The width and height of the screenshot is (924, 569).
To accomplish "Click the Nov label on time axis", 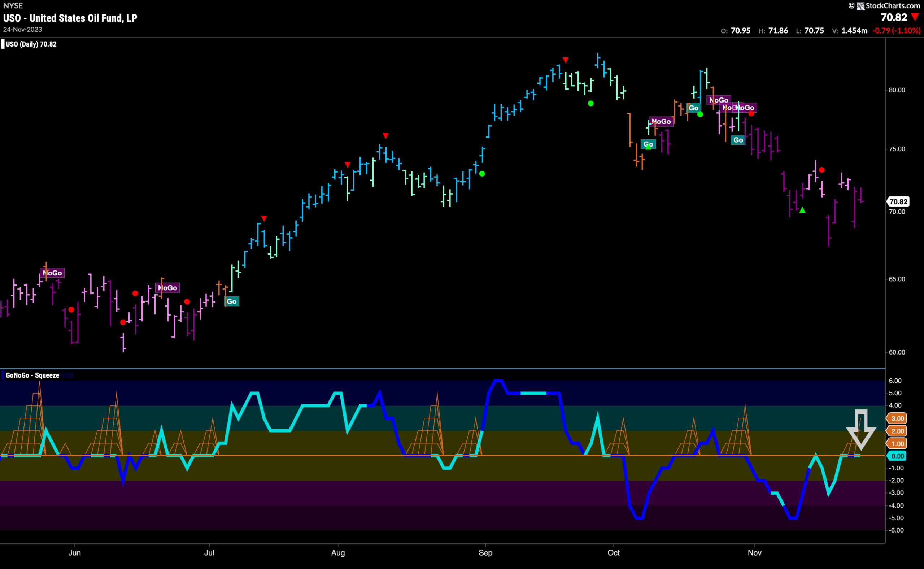I will click(755, 553).
